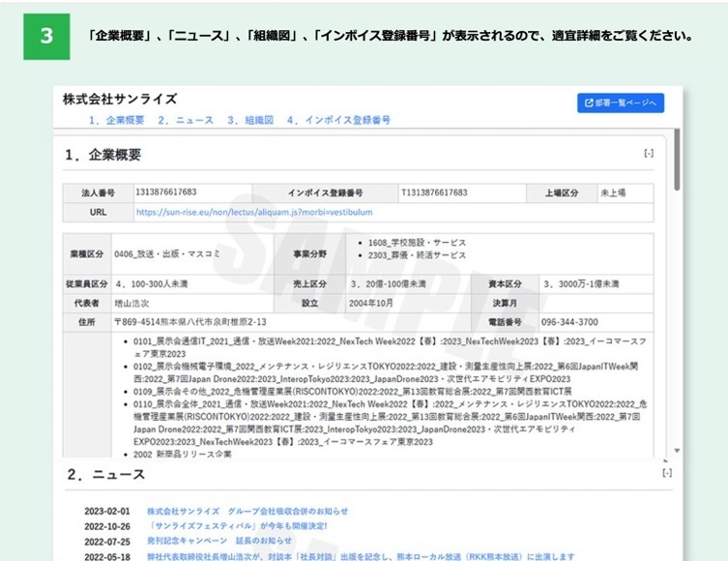Open the 発刊記念キャンペーン延長 news item
The height and width of the screenshot is (561, 728).
219,541
